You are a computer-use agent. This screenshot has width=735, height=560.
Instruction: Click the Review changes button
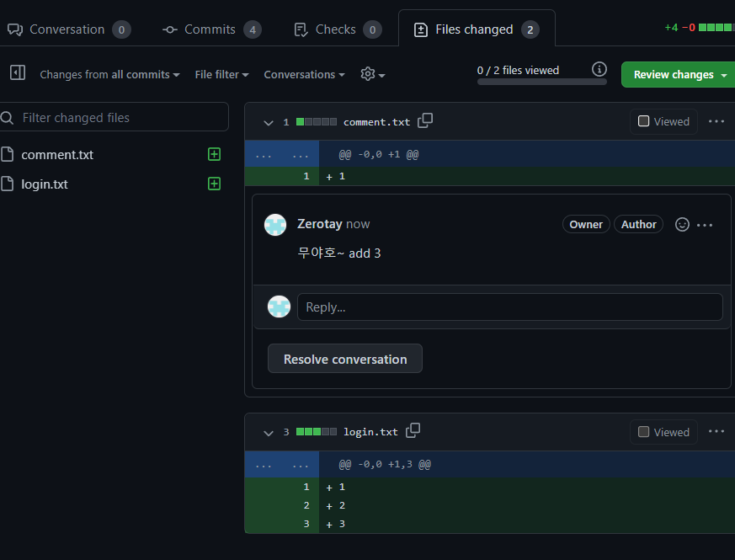pos(679,75)
